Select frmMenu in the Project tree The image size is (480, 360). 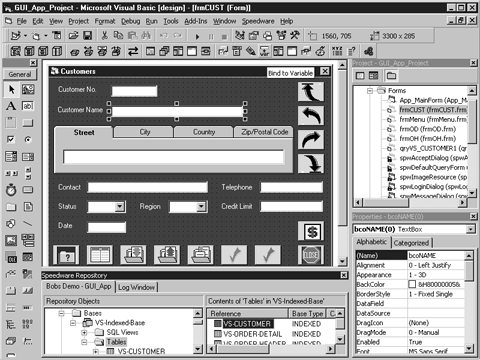[x=433, y=119]
